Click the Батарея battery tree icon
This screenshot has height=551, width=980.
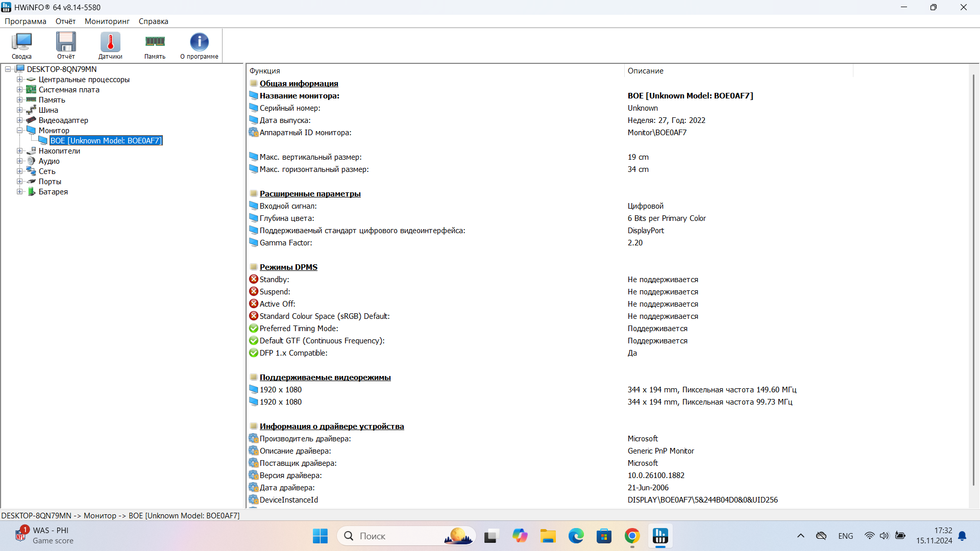tap(32, 192)
